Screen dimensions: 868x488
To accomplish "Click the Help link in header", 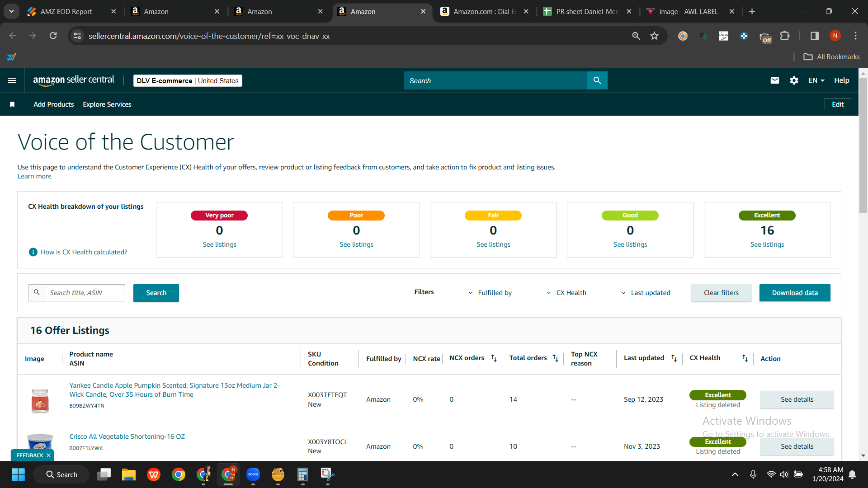I will pyautogui.click(x=841, y=80).
